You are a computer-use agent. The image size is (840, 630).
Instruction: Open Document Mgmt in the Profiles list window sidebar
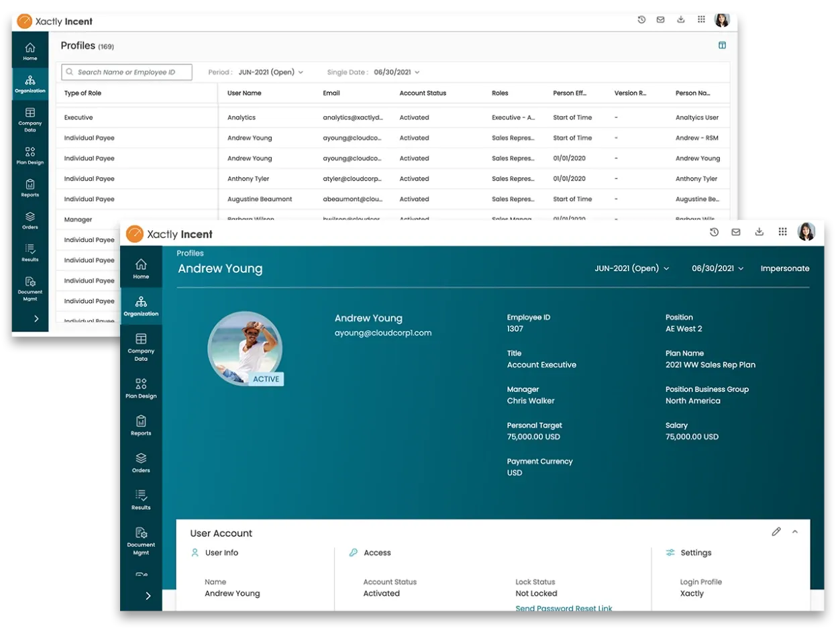[x=30, y=288]
